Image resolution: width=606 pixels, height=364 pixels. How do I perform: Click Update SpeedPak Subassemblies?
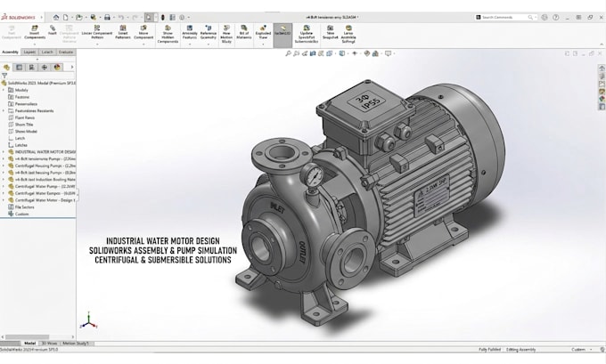coord(307,34)
